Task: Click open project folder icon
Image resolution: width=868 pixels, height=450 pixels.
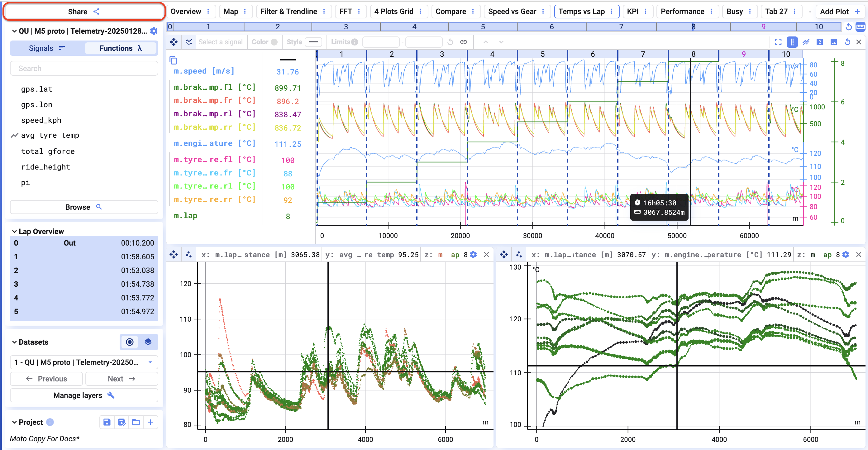Action: 136,422
